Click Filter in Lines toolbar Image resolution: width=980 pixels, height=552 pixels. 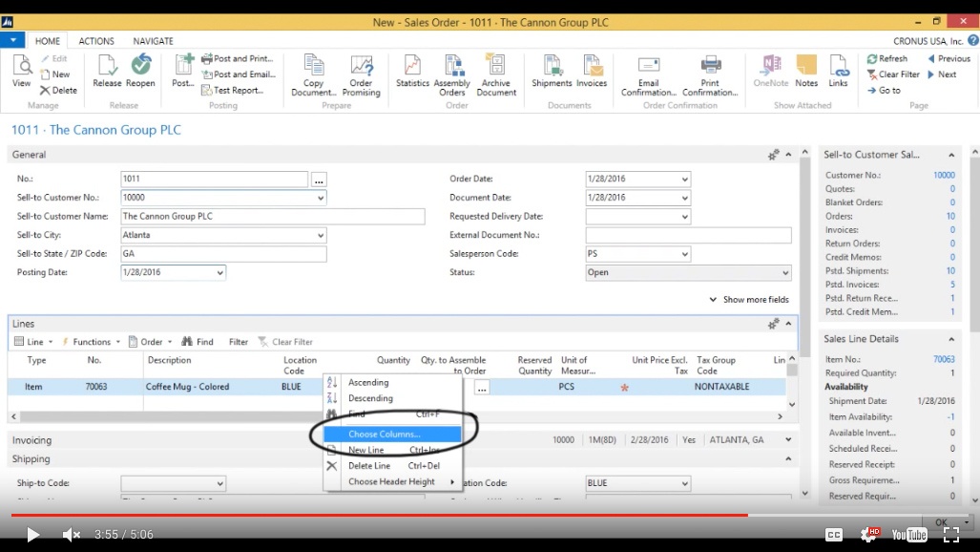click(x=239, y=342)
